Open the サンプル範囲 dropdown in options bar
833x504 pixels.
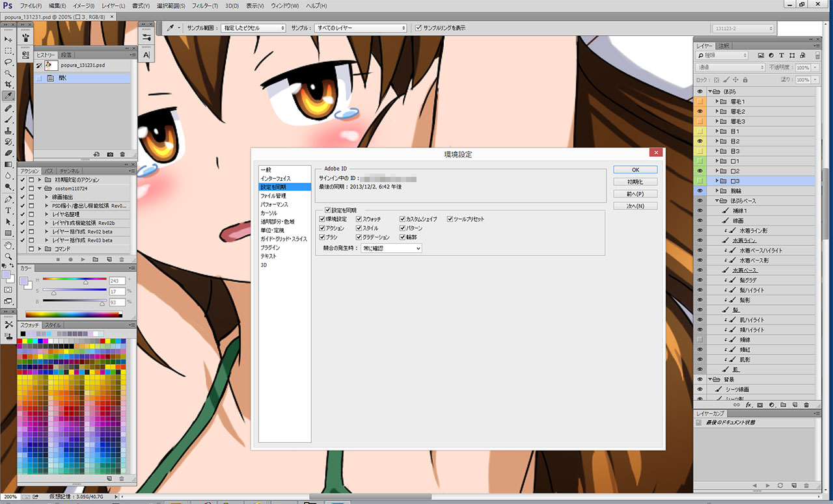point(253,28)
